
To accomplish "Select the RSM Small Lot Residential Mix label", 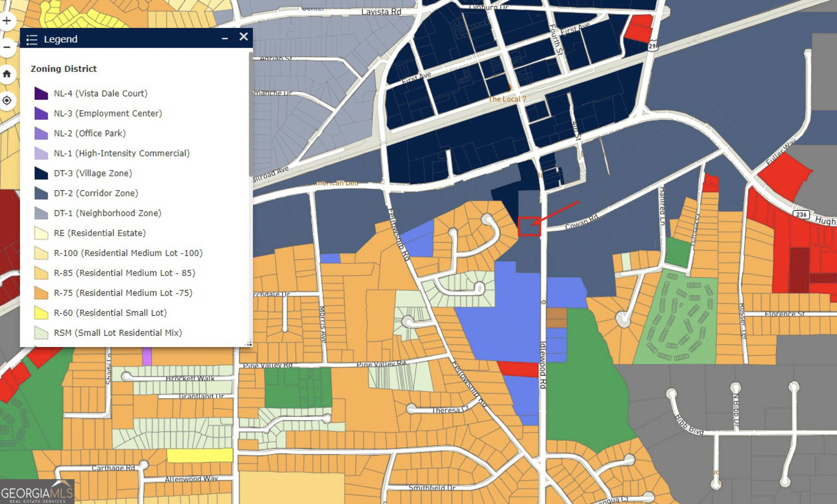I will (x=118, y=333).
